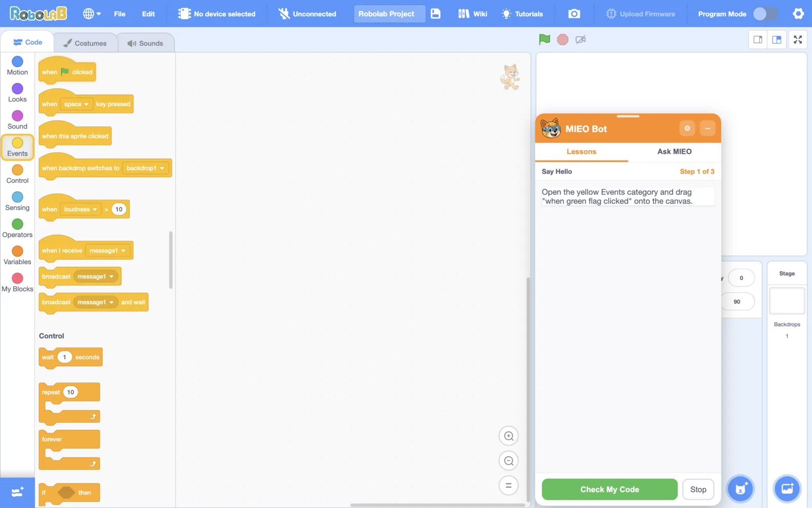This screenshot has width=812, height=508.
Task: Zoom out on the code canvas
Action: [509, 461]
